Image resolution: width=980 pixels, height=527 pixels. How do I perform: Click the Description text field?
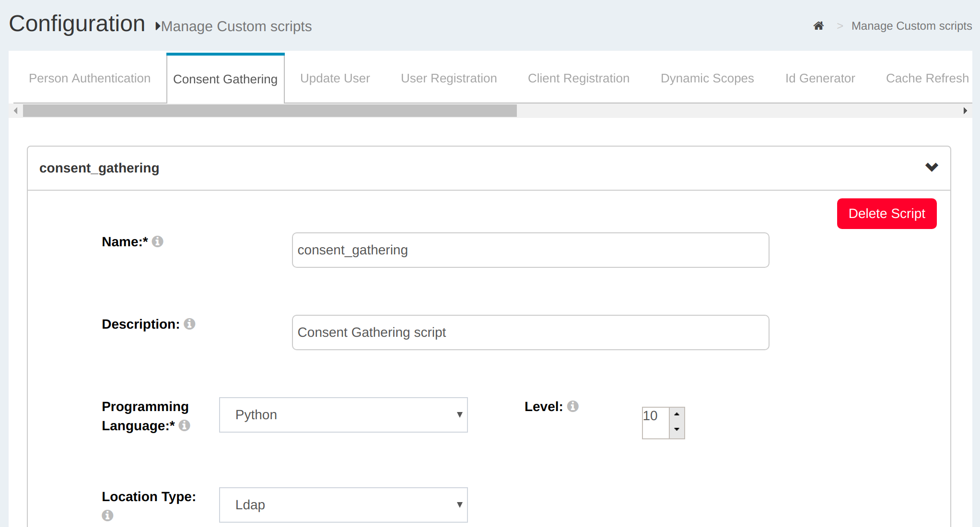530,332
